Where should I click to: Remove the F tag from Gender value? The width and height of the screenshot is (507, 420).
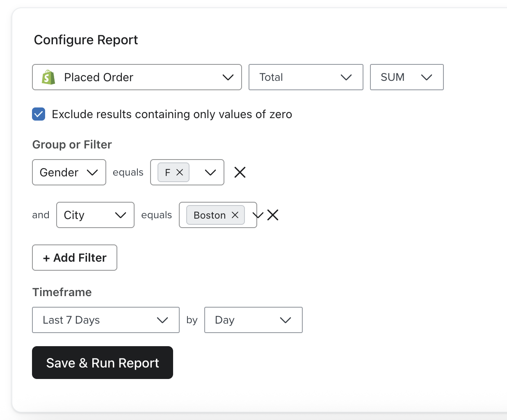(180, 173)
